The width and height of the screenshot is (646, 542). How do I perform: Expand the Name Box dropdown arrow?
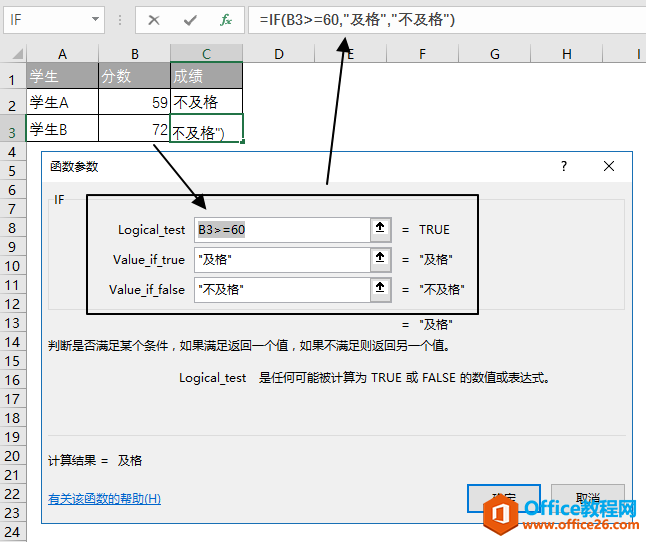tap(95, 19)
